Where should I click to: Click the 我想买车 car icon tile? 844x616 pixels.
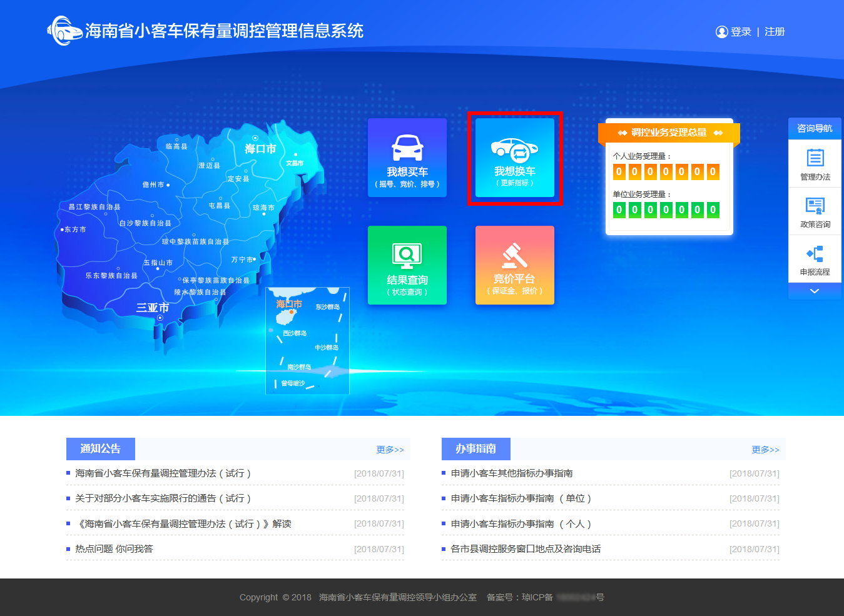[x=407, y=158]
